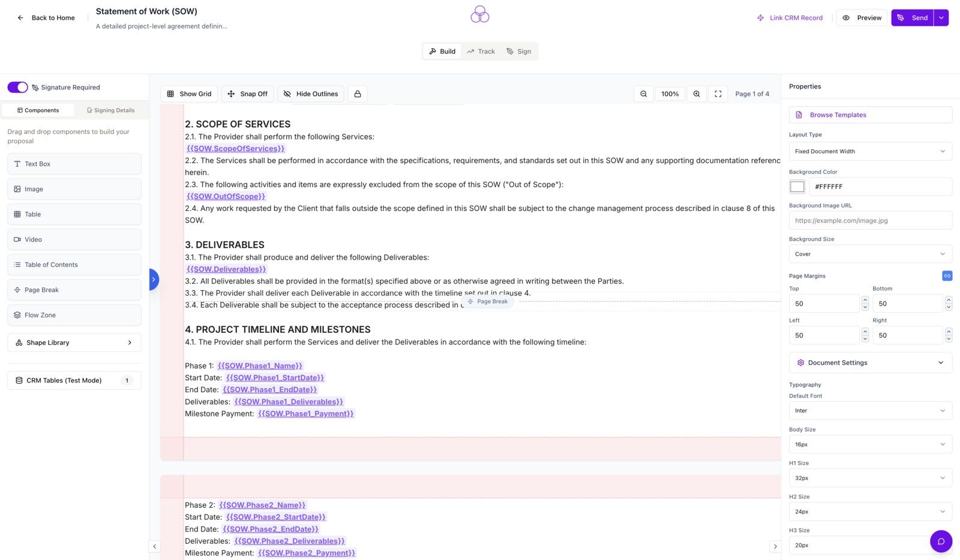The height and width of the screenshot is (560, 960).
Task: Open the Components tab
Action: pyautogui.click(x=38, y=110)
